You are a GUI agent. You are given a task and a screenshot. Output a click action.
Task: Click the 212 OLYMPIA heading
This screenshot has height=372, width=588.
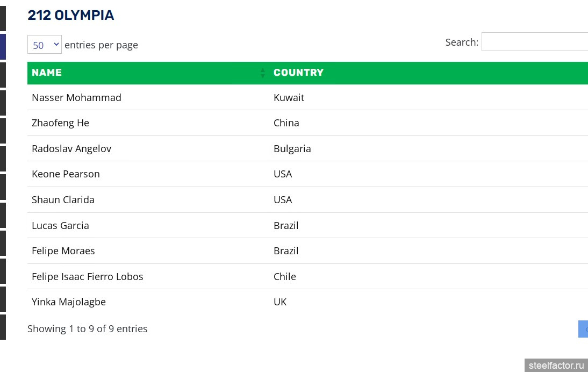[70, 16]
